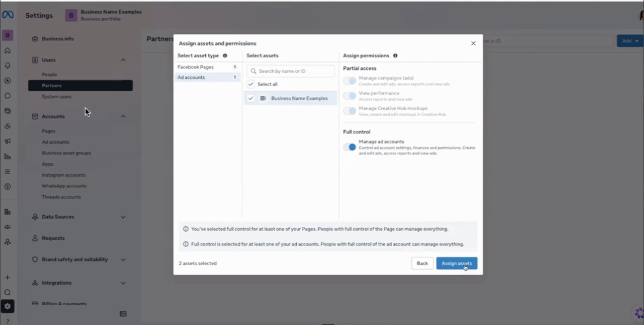Click the Meta logo icon
Screen dimensions: 644x325
pos(8,15)
